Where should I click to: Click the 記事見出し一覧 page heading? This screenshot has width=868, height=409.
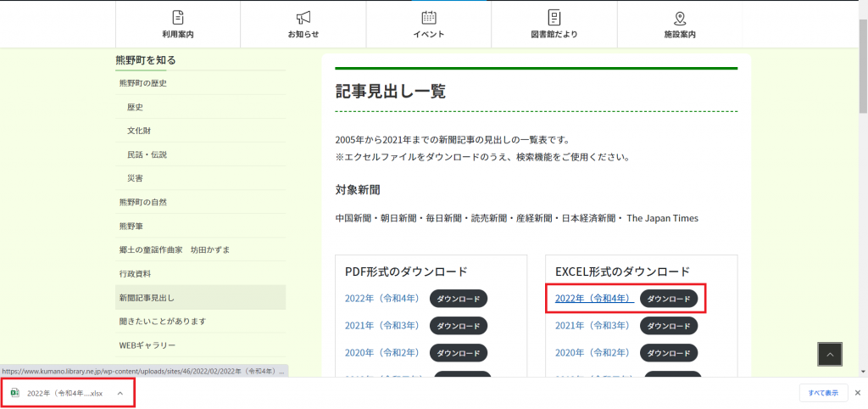tap(390, 91)
